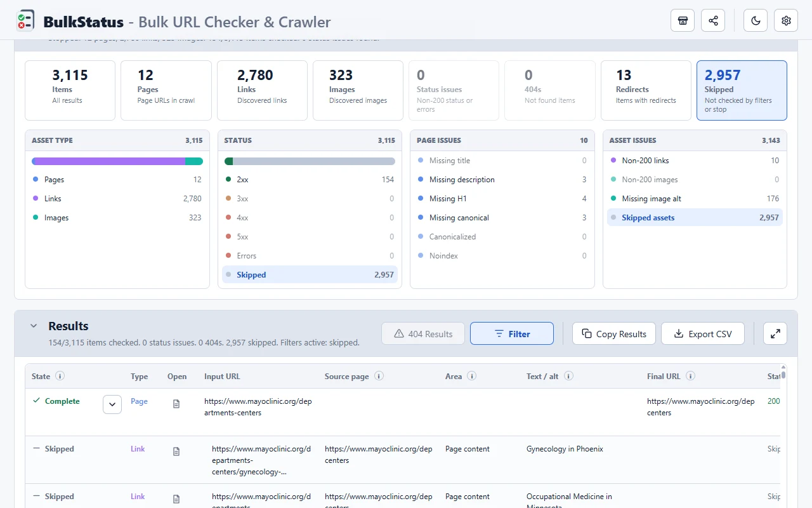812x508 pixels.
Task: Expand results table to fullscreen
Action: click(775, 333)
